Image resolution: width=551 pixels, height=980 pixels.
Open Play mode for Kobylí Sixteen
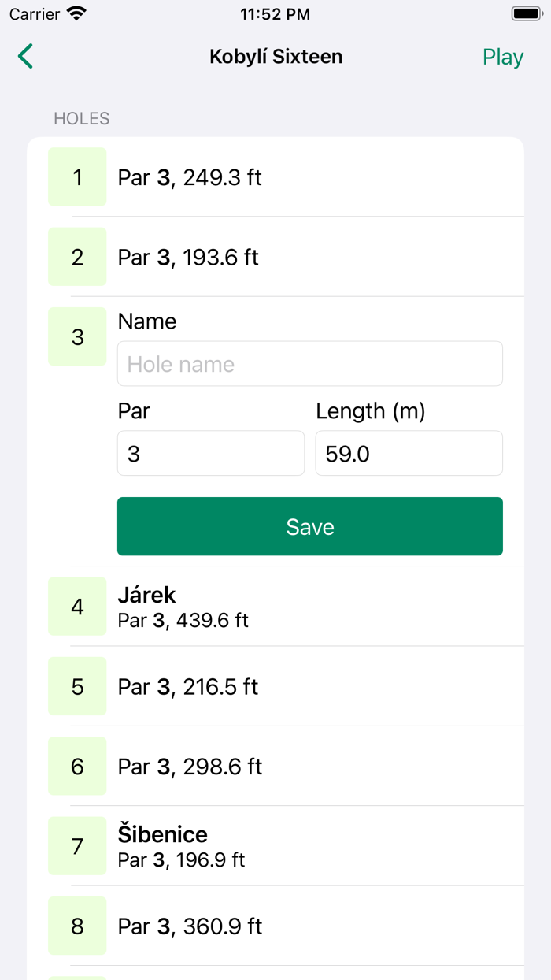click(502, 56)
